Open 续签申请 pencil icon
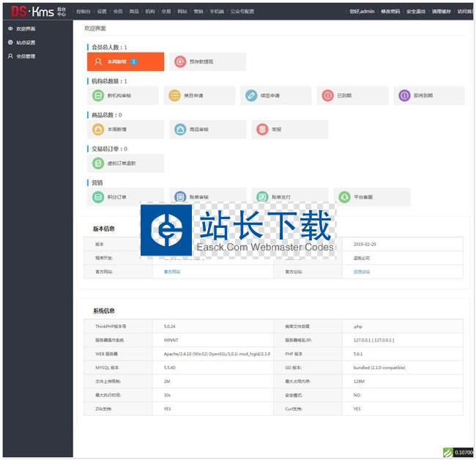476x460 pixels. click(251, 96)
